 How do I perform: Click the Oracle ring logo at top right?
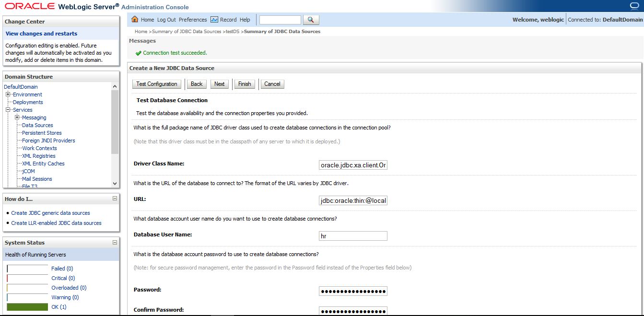point(634,6)
